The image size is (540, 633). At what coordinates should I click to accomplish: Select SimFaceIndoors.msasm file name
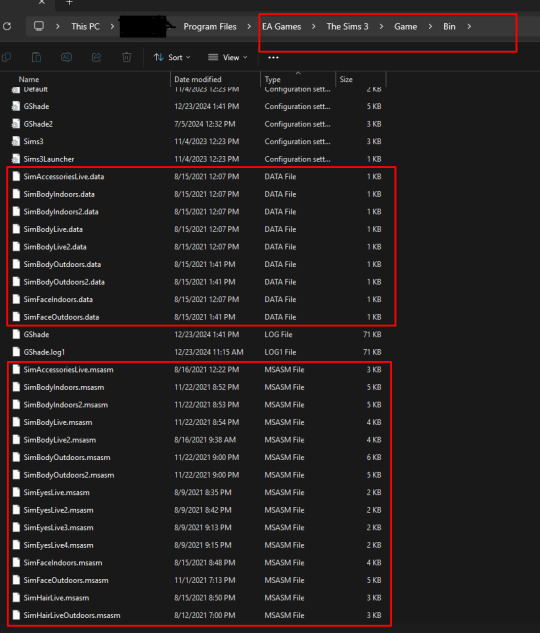(x=63, y=563)
